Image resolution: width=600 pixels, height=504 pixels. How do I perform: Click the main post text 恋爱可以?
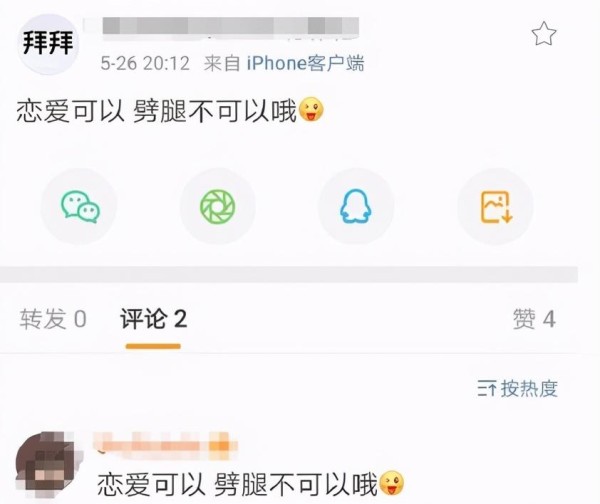pos(70,112)
